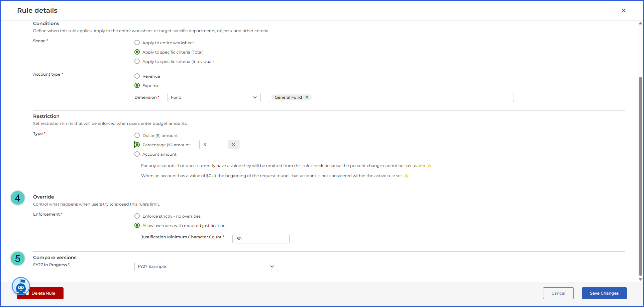Click the warning icon after the omitted accounts note
644x307 pixels.
430,166
